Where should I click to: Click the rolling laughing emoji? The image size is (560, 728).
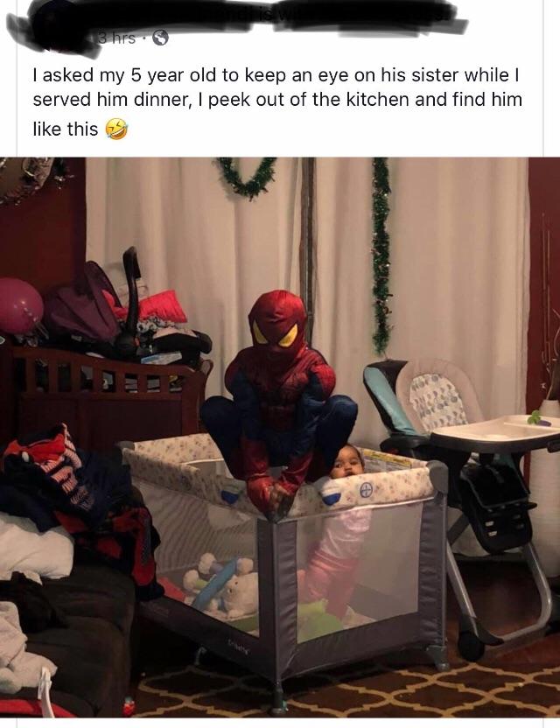coord(116,129)
